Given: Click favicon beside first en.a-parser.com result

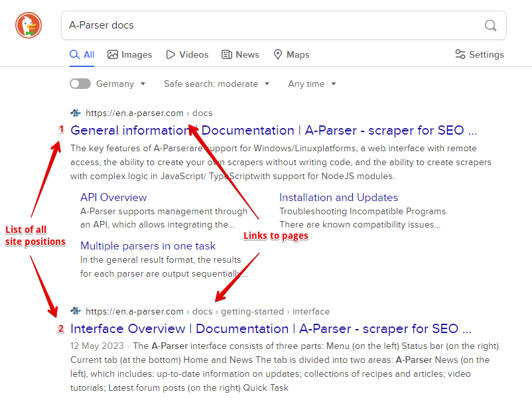Looking at the screenshot, I should pos(76,113).
